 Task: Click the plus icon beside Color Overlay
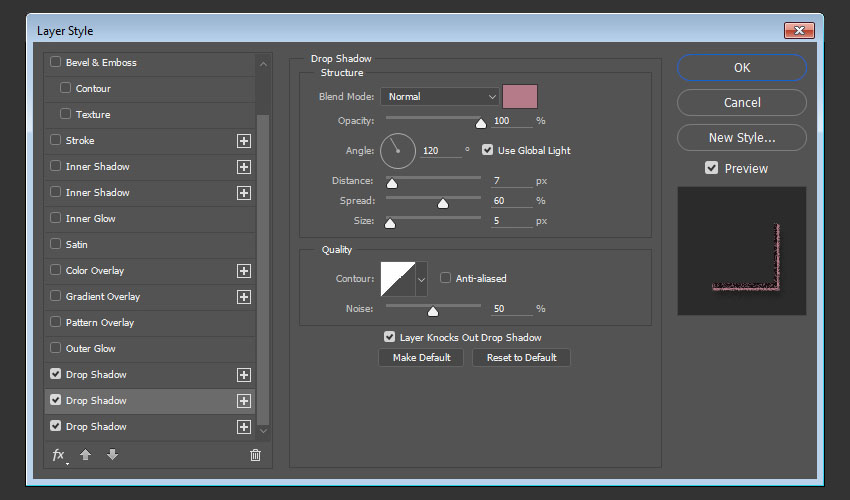(243, 271)
